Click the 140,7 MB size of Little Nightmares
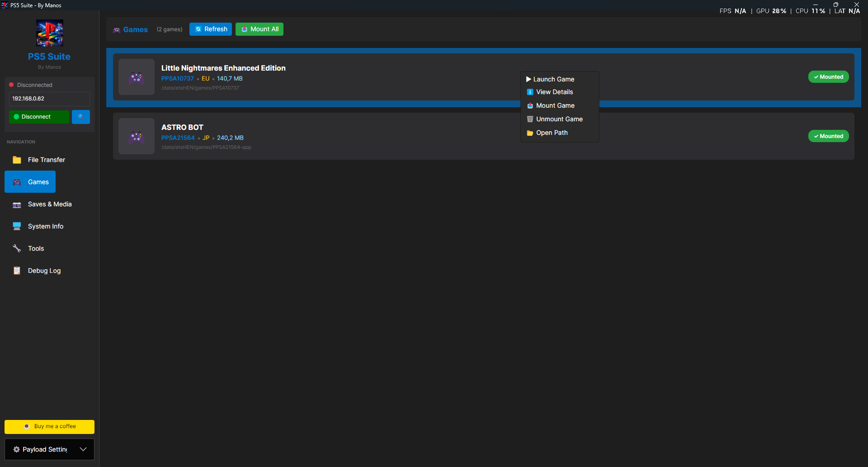868x467 pixels. pyautogui.click(x=230, y=79)
